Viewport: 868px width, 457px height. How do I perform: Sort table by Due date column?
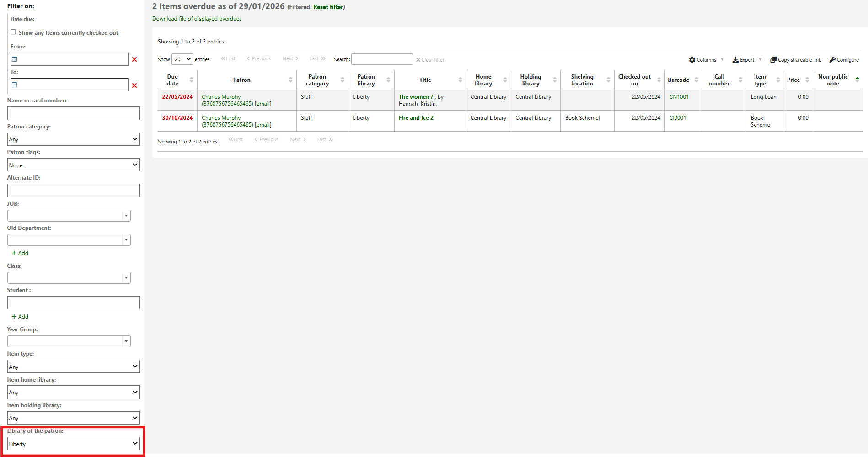tap(177, 80)
